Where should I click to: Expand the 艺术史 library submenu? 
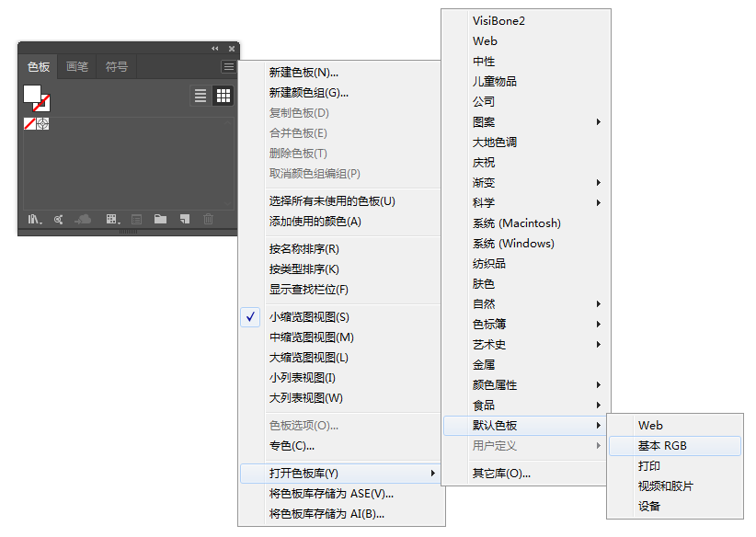pyautogui.click(x=525, y=345)
